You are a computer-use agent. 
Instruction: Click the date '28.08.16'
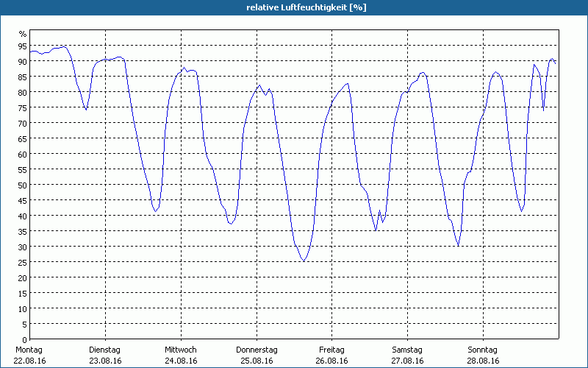click(484, 361)
